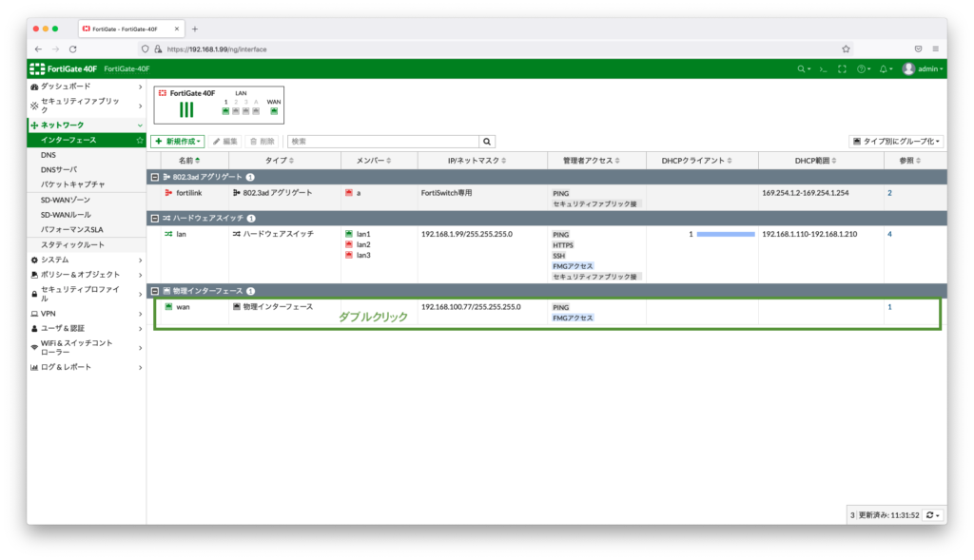Viewport: 974px width, 560px height.
Task: Open the browser hamburger menu
Action: [x=936, y=49]
